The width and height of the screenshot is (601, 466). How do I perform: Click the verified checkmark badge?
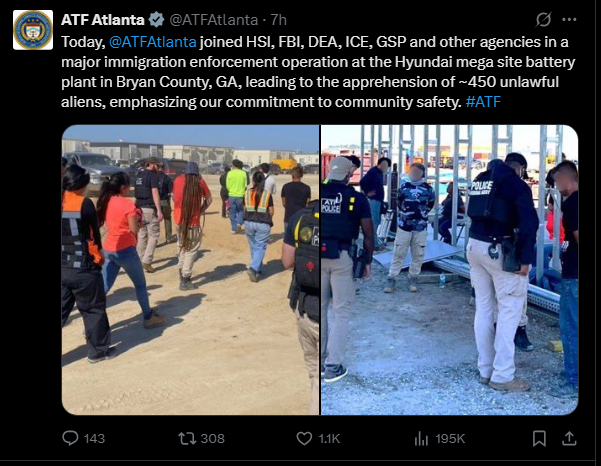point(156,20)
